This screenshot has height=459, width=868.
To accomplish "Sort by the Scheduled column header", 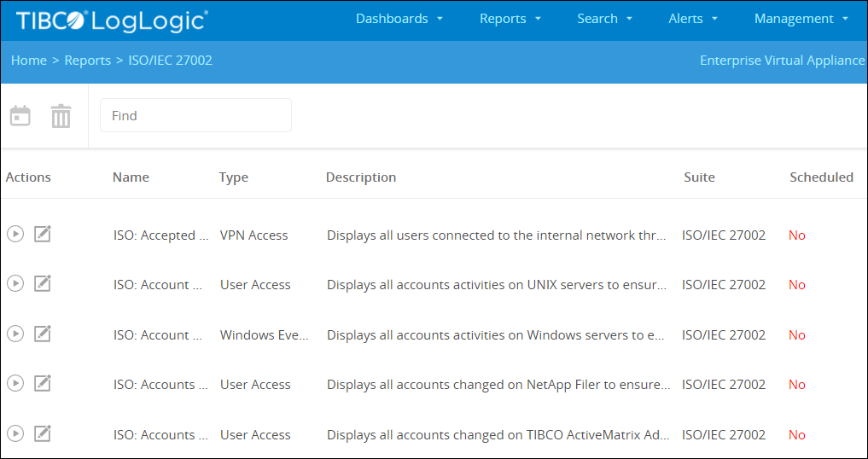I will click(822, 177).
